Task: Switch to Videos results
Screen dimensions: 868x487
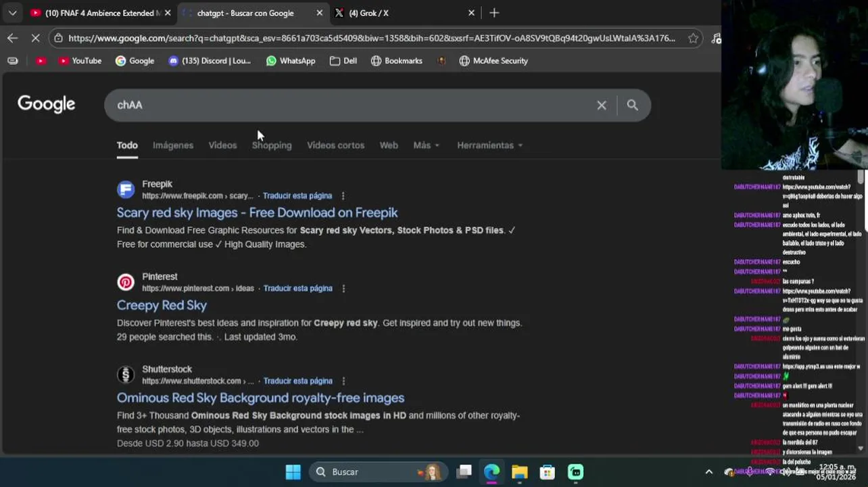Action: 222,145
